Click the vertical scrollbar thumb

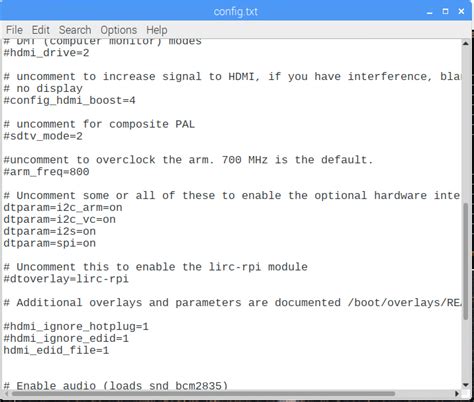coord(466,262)
